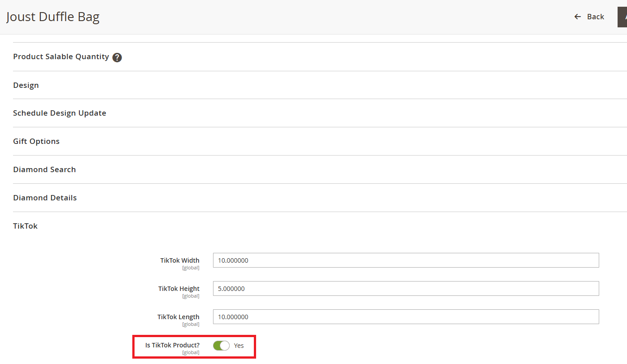Go back using the Back text link
The height and width of the screenshot is (364, 627).
click(x=595, y=17)
